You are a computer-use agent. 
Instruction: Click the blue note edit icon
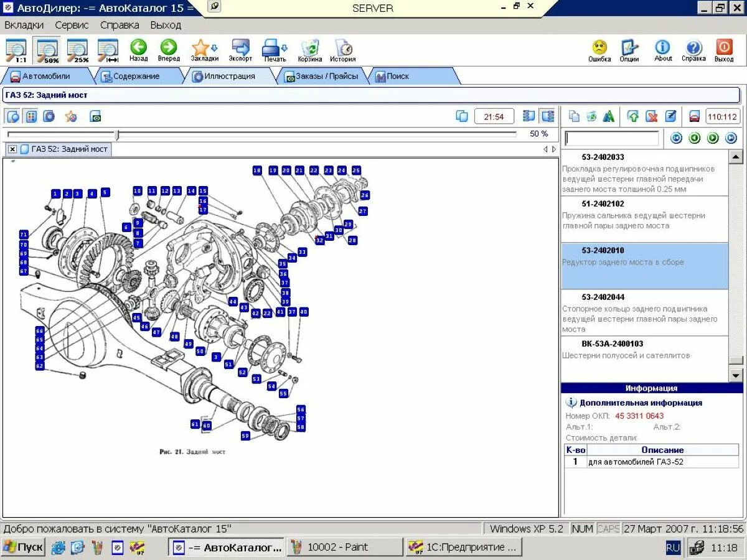pos(670,116)
